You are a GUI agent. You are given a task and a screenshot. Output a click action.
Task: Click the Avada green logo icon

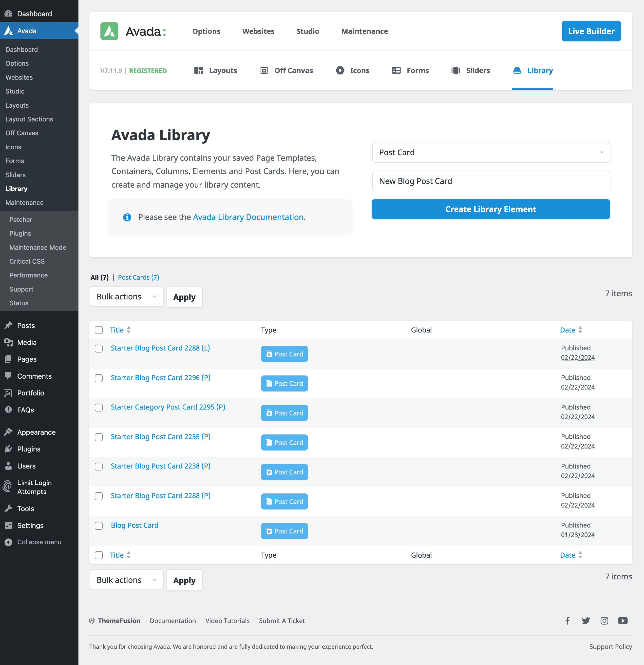pyautogui.click(x=109, y=31)
